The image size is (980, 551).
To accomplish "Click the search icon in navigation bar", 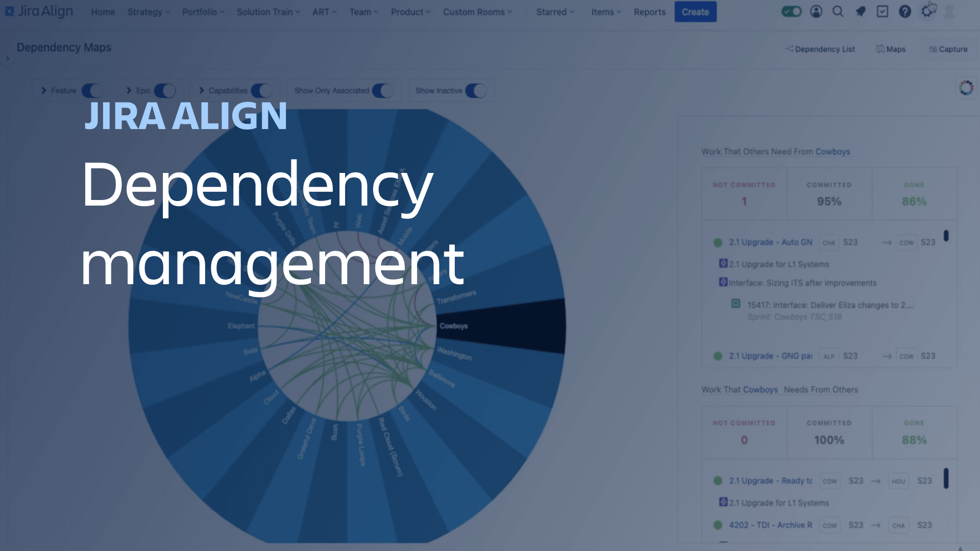I will pyautogui.click(x=837, y=12).
